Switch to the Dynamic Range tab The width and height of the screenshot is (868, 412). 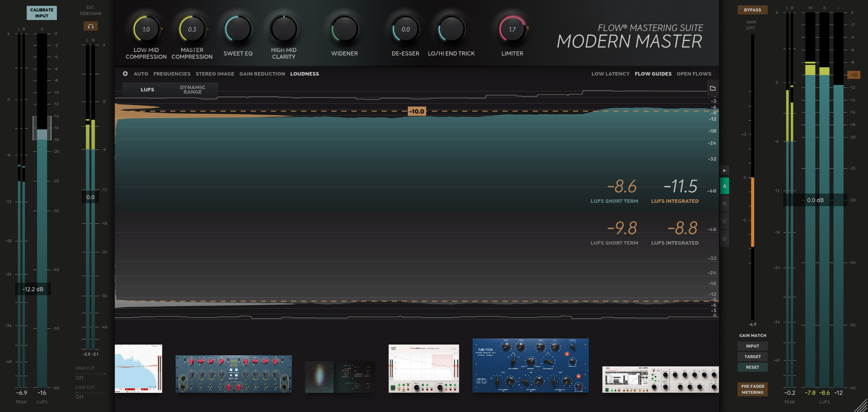192,89
